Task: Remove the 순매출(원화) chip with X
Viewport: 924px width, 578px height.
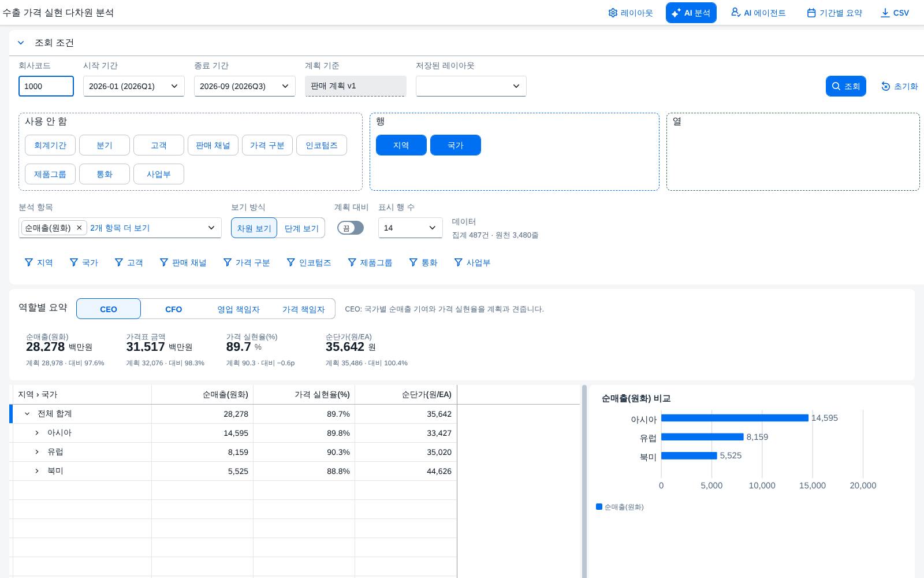Action: click(x=79, y=228)
